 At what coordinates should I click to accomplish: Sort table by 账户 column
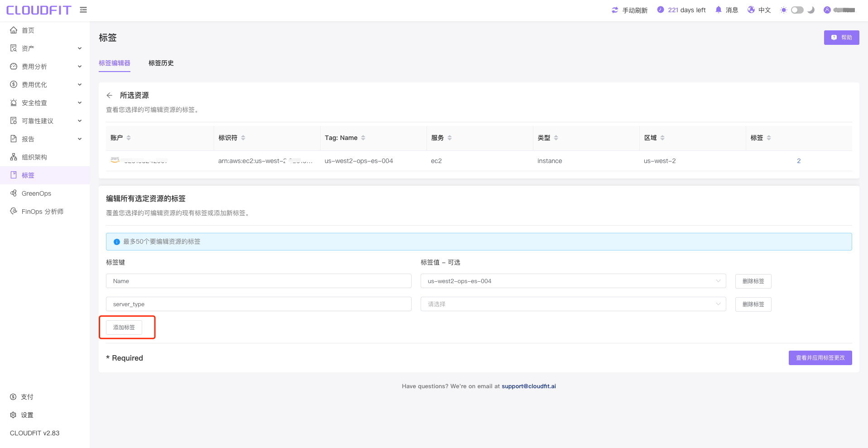(x=129, y=138)
